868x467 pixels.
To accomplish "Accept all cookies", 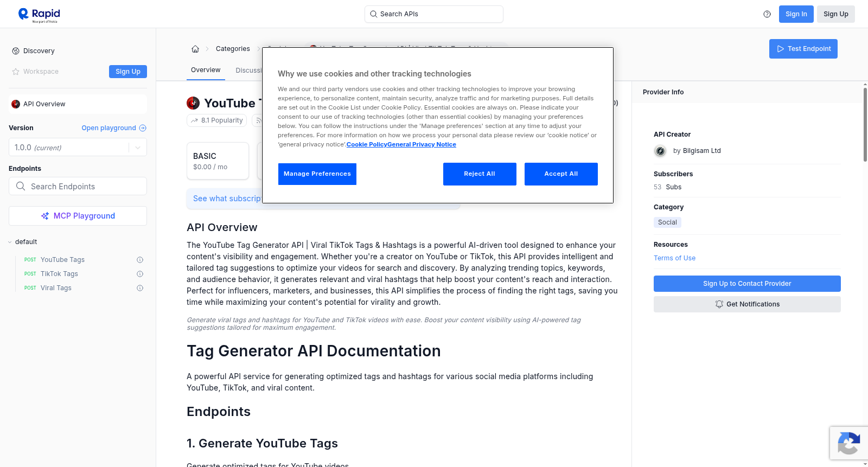I will coord(561,174).
